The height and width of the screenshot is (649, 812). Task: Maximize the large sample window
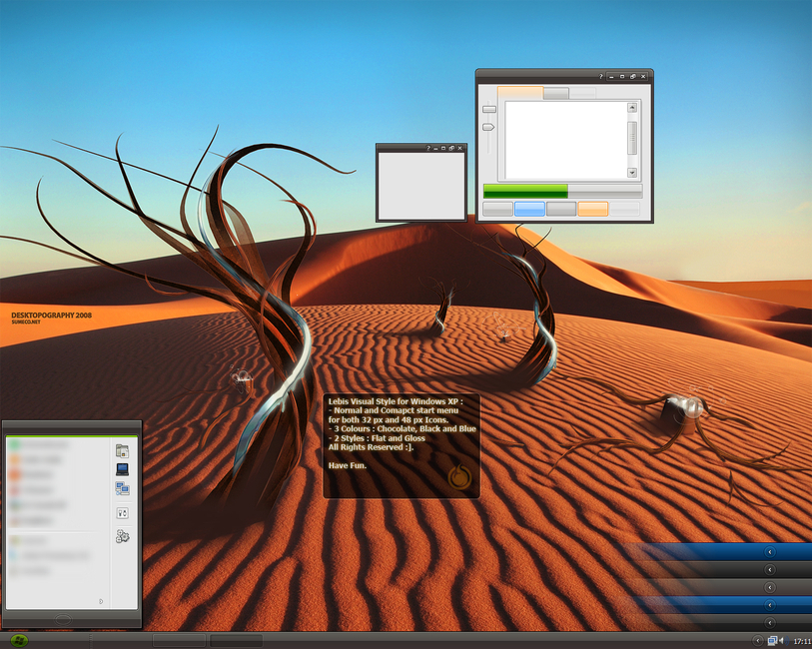622,76
